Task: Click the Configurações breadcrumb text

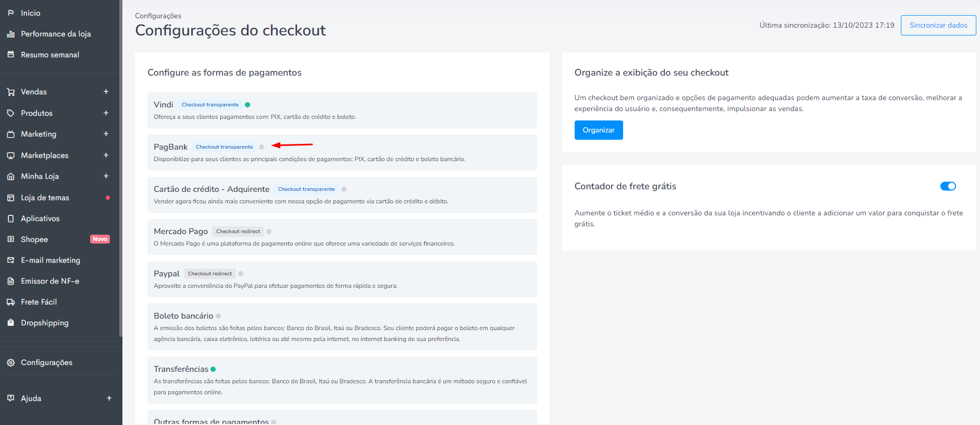Action: [158, 16]
